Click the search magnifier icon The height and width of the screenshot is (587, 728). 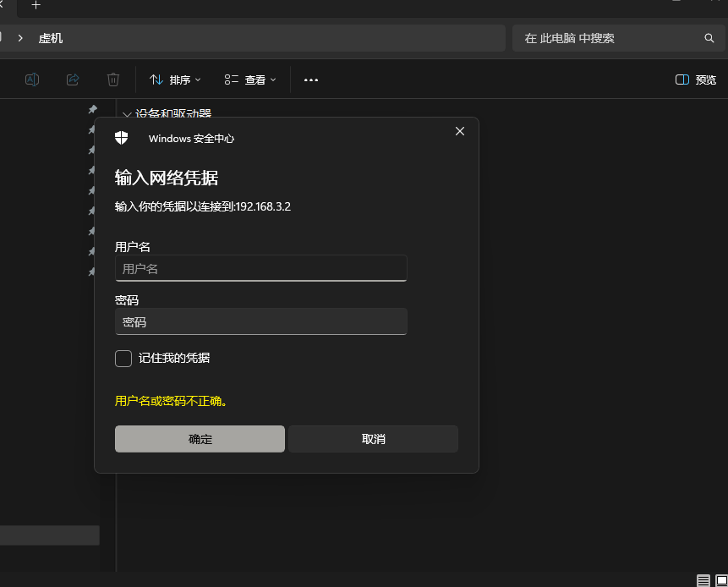pyautogui.click(x=709, y=38)
